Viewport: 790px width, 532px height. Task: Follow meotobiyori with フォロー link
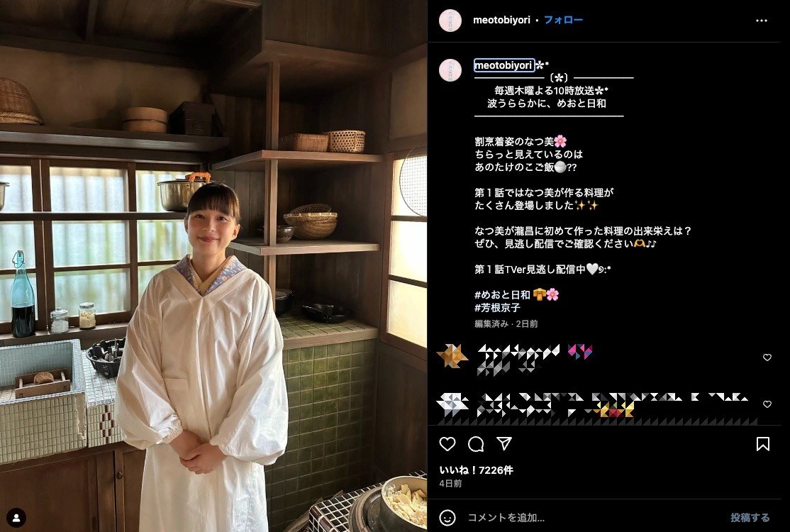pyautogui.click(x=563, y=20)
